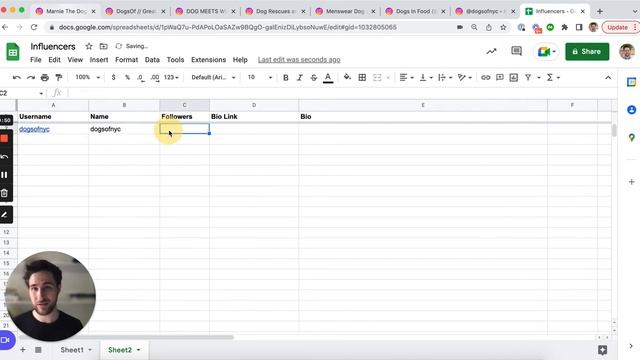Open the Insert menu

[x=99, y=60]
